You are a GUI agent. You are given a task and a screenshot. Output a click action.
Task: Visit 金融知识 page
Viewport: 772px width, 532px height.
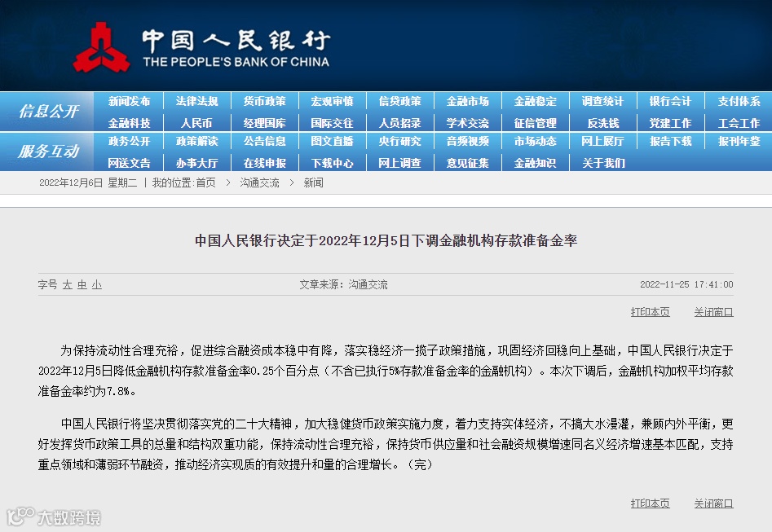(535, 163)
